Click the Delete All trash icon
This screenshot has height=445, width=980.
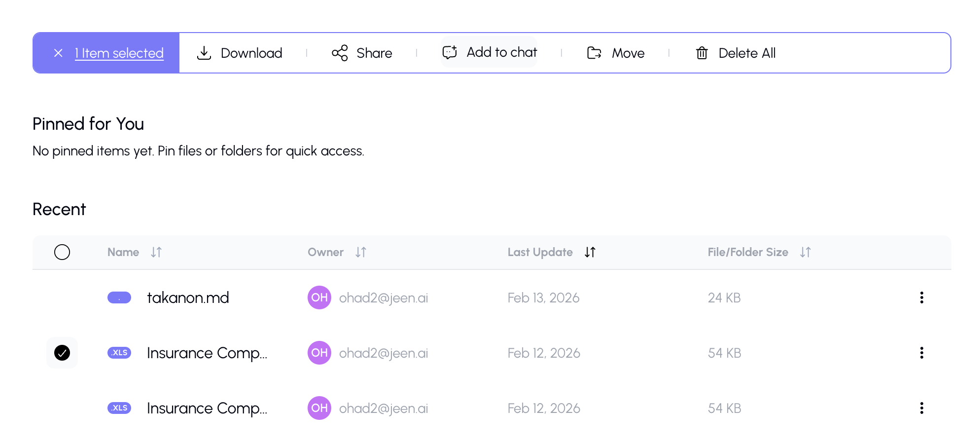coord(701,53)
